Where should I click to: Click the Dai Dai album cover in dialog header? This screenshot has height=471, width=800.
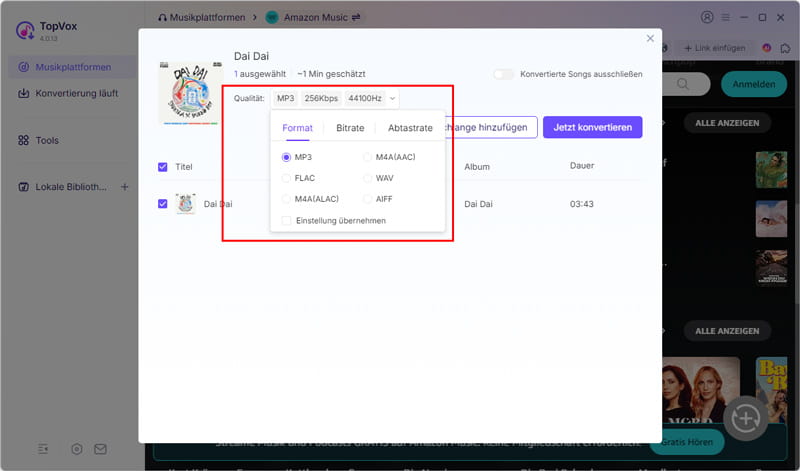191,93
